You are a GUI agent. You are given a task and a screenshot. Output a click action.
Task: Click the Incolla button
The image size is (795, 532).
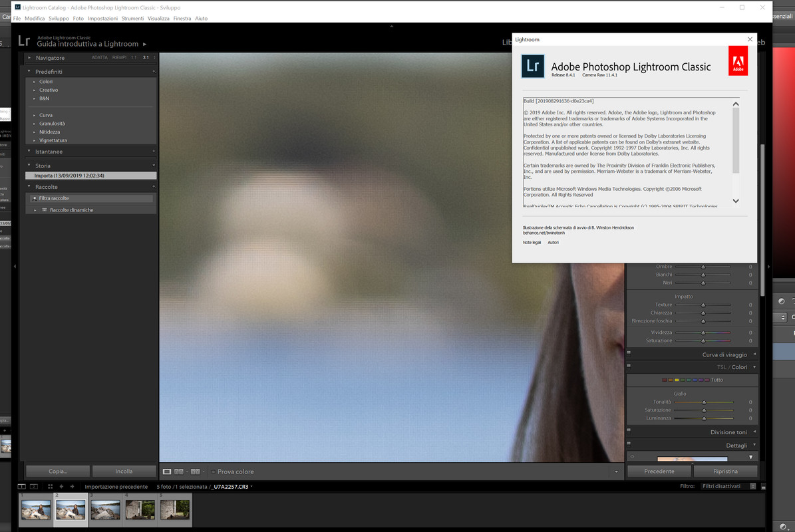tap(124, 471)
